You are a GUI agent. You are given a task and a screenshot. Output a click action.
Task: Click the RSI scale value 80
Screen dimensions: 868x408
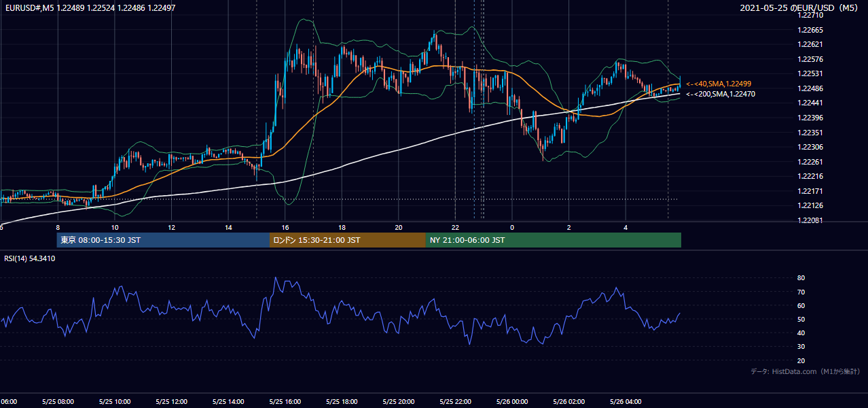click(801, 278)
